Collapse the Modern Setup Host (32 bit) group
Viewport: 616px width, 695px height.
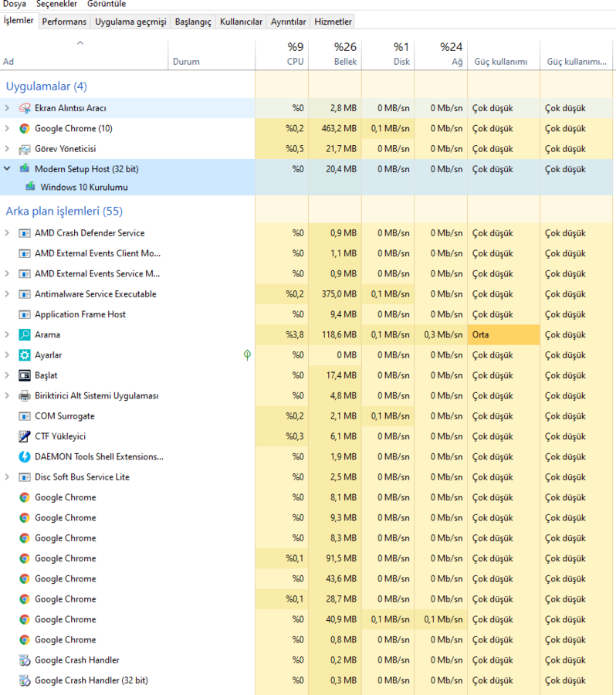click(7, 169)
